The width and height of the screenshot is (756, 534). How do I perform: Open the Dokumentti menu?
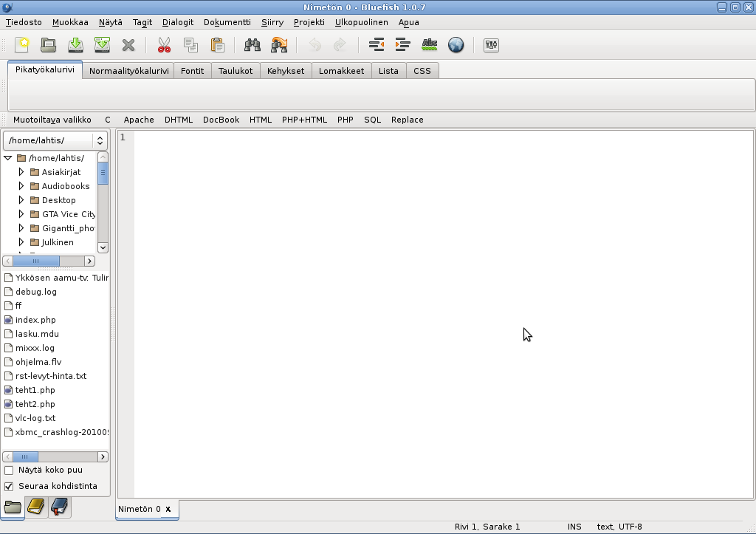point(227,22)
